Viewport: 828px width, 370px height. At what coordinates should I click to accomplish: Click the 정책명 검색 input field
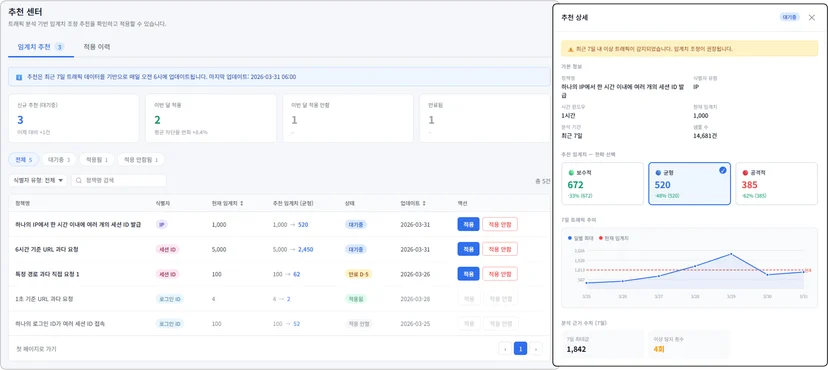[119, 181]
